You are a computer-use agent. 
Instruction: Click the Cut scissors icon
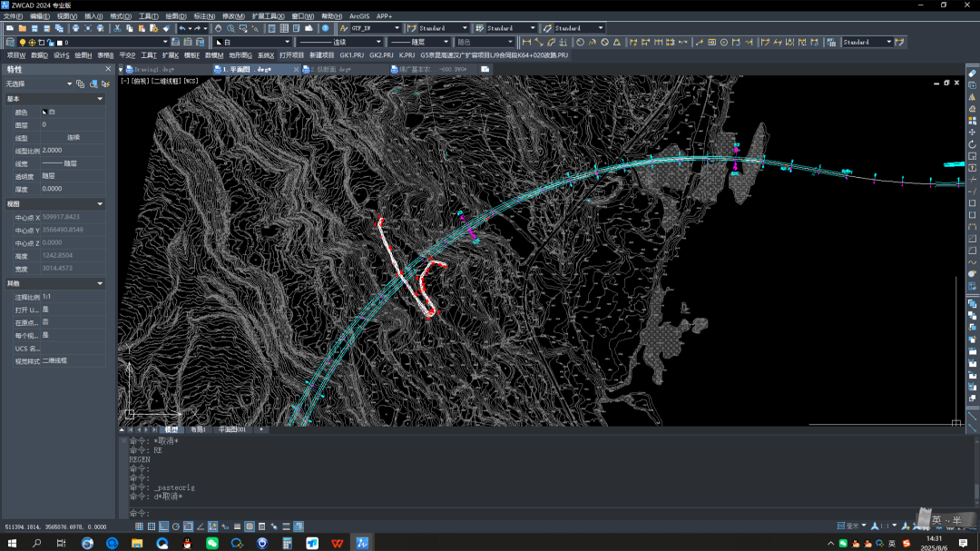tap(118, 29)
